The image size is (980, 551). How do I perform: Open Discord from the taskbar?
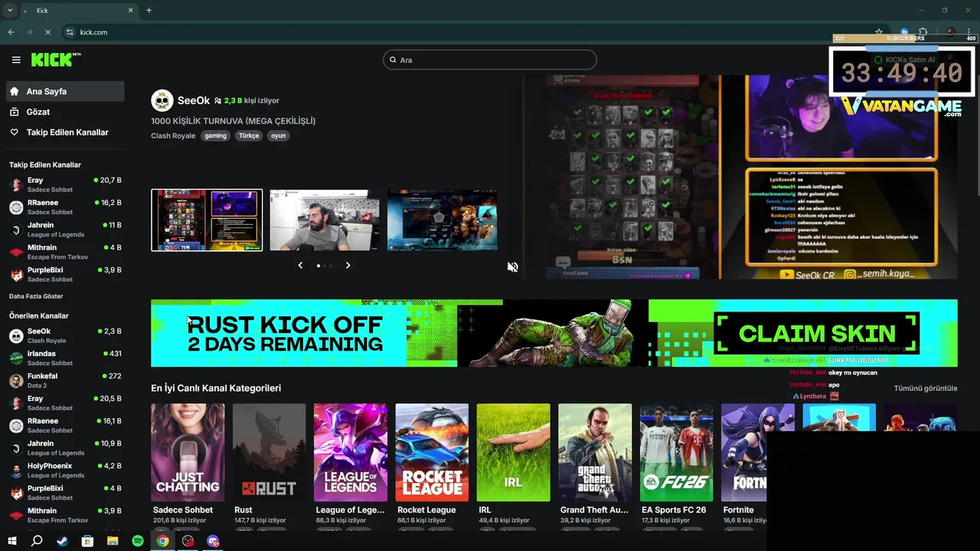[213, 541]
